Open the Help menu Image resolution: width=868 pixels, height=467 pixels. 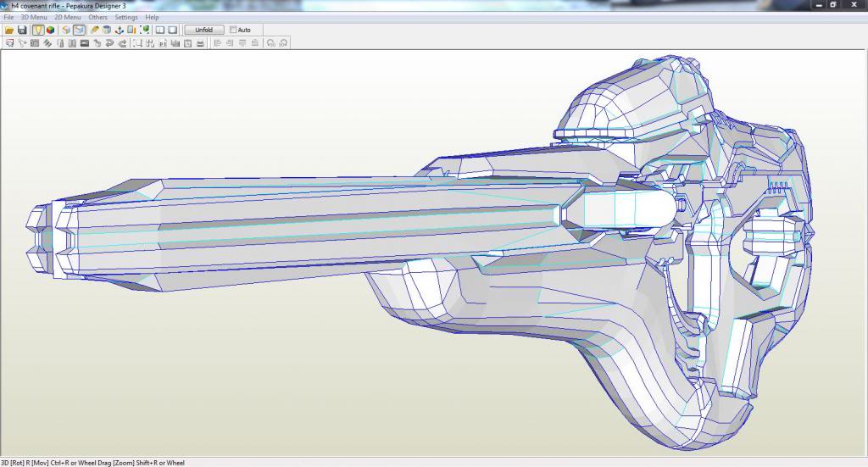tap(153, 17)
